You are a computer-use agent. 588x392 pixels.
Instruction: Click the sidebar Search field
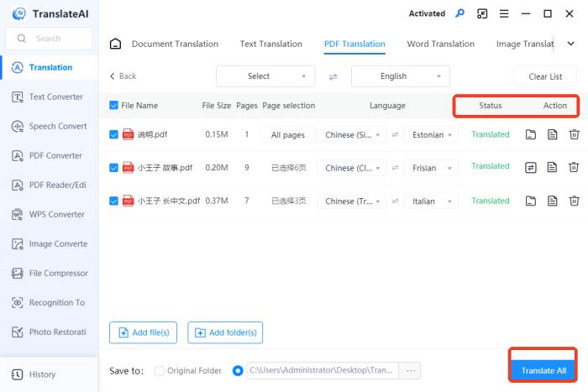click(x=49, y=39)
